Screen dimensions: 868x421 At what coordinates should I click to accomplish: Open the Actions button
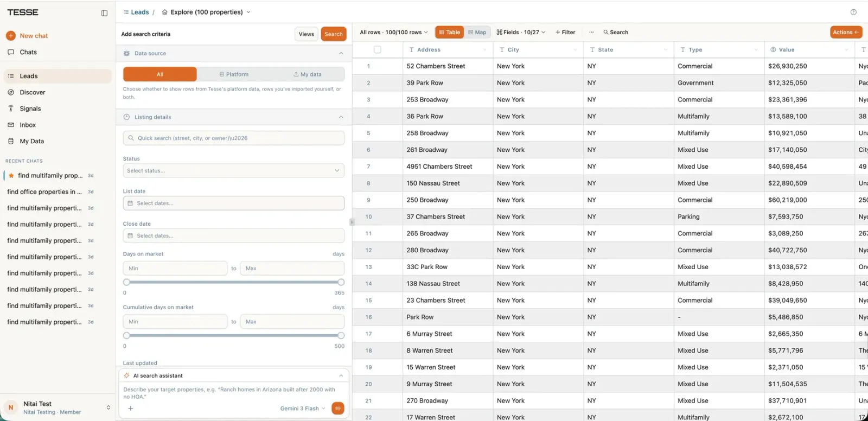(846, 32)
